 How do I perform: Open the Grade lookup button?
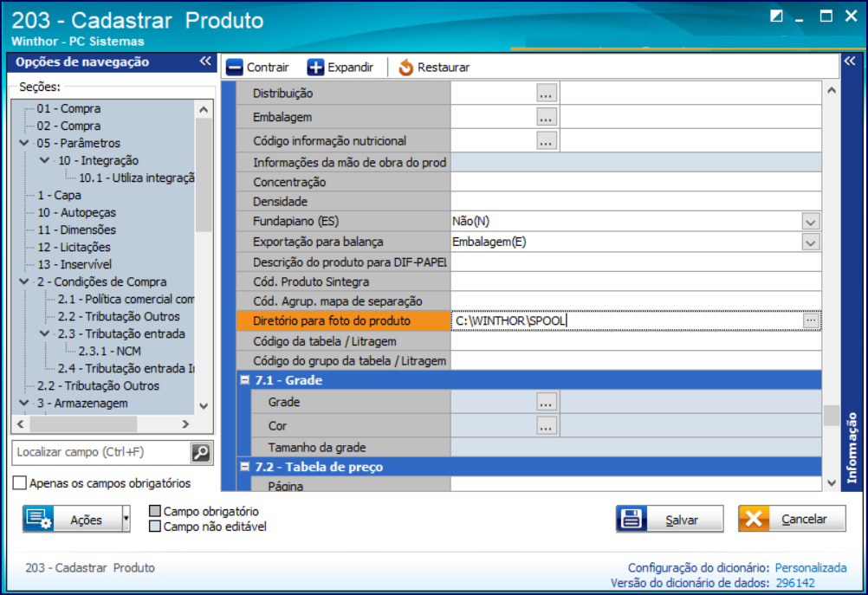pos(546,403)
